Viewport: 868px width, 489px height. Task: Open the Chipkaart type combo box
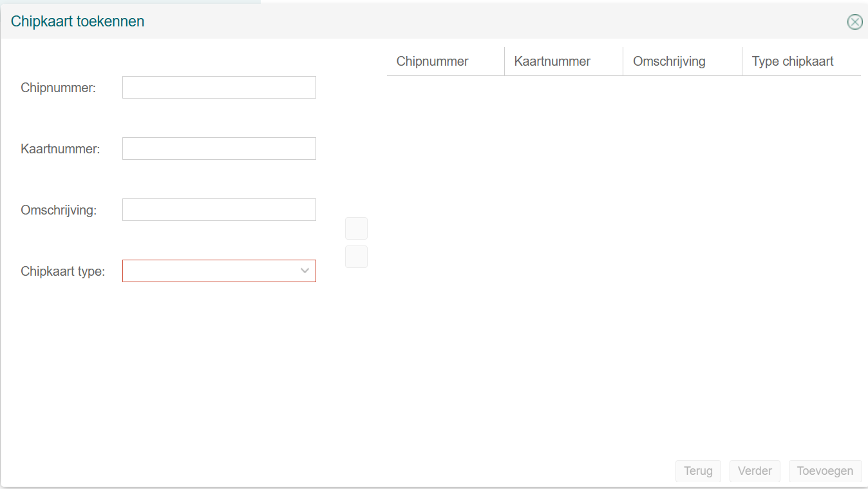(211, 271)
